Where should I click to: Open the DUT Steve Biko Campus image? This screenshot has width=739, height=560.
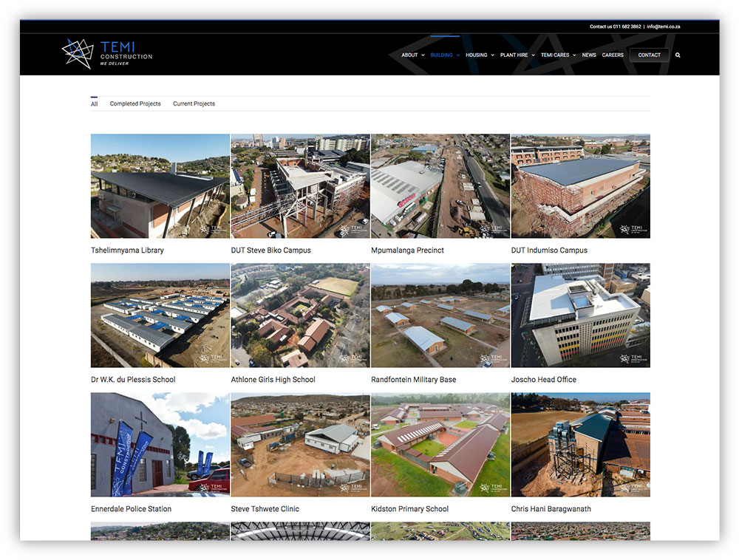(x=300, y=185)
